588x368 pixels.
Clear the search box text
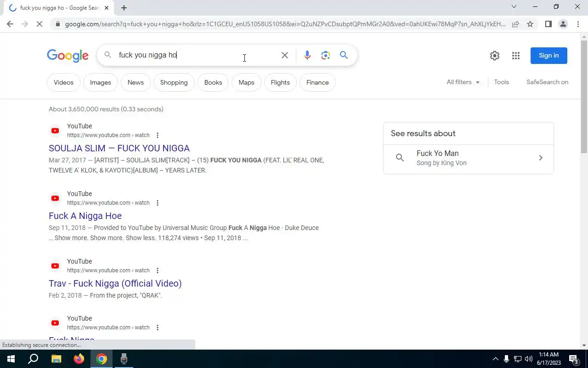pos(285,55)
